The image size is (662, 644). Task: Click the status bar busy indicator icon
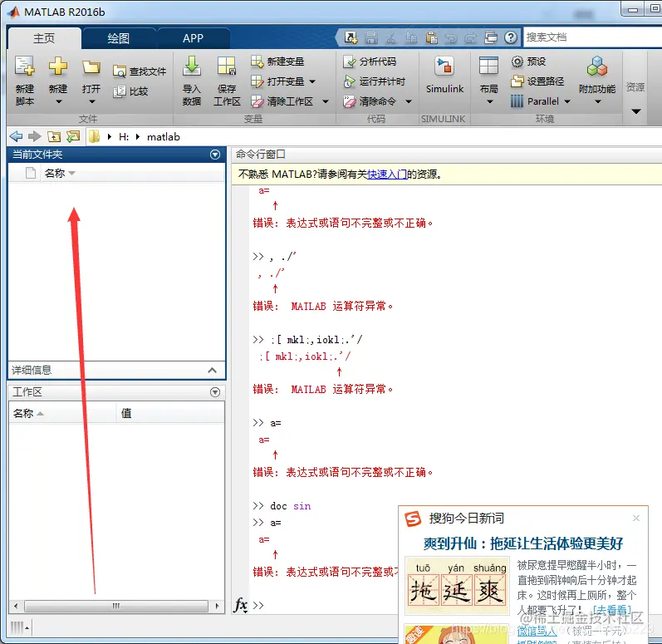(x=19, y=627)
